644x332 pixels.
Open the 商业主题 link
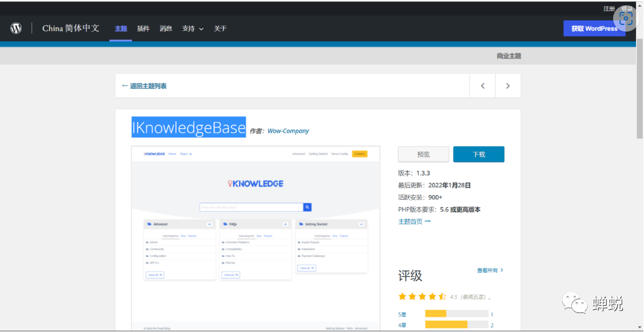[509, 56]
